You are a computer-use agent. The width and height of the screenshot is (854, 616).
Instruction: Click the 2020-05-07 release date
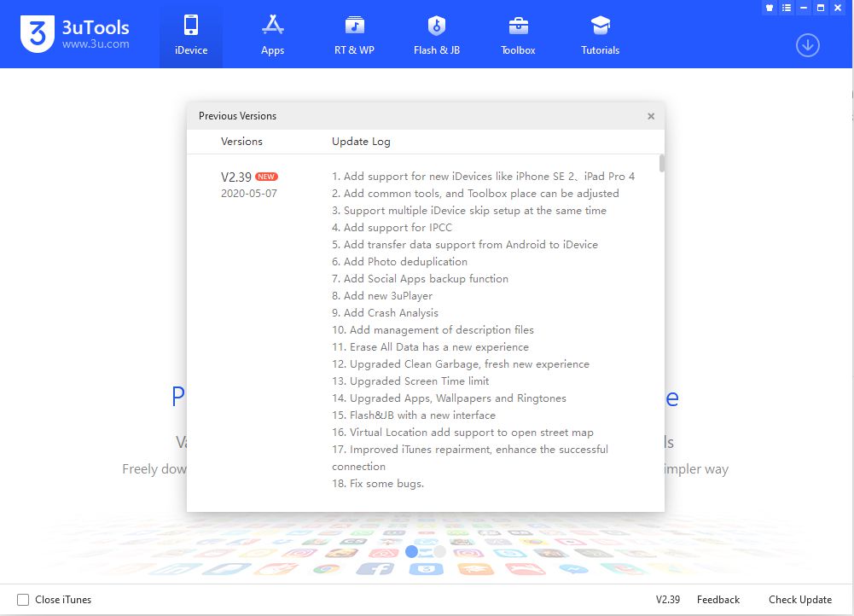point(249,194)
